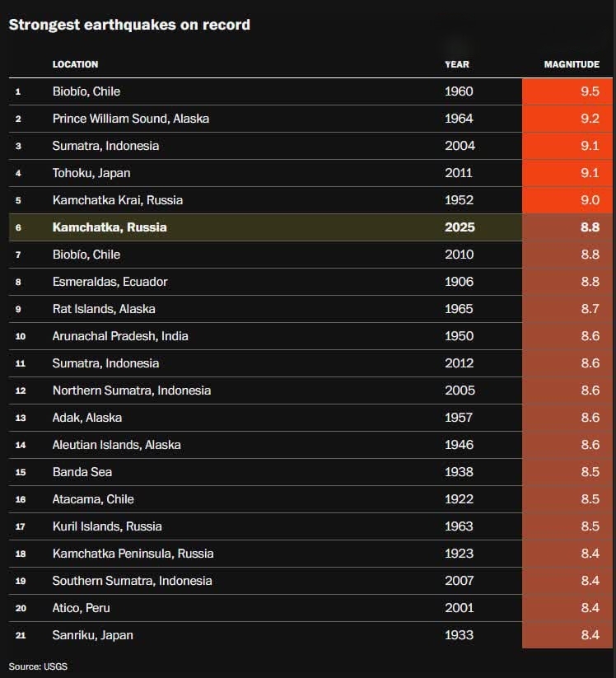This screenshot has height=678, width=616.
Task: Click Esmeraldas, Ecuador in the table
Action: pyautogui.click(x=110, y=282)
